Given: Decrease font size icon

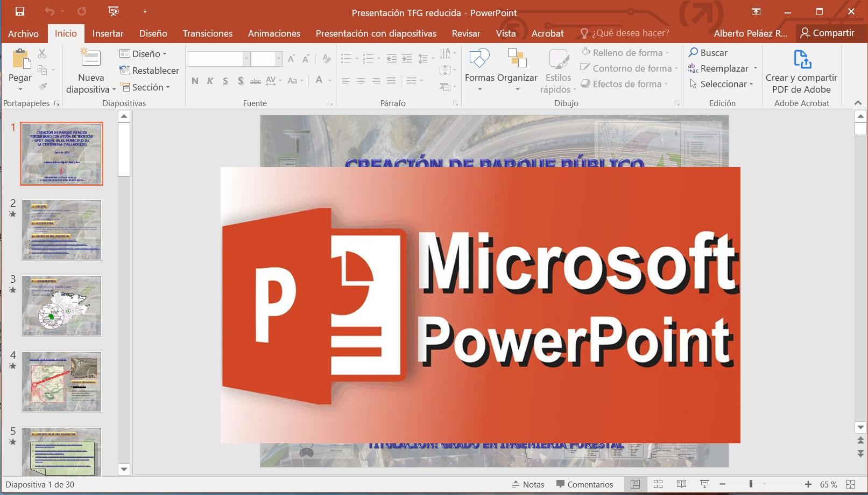Looking at the screenshot, I should pyautogui.click(x=306, y=59).
